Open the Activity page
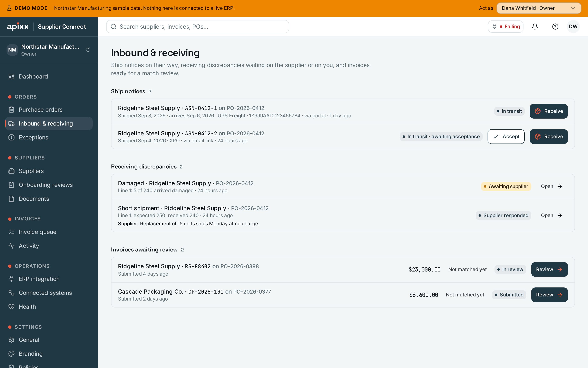 (49, 246)
